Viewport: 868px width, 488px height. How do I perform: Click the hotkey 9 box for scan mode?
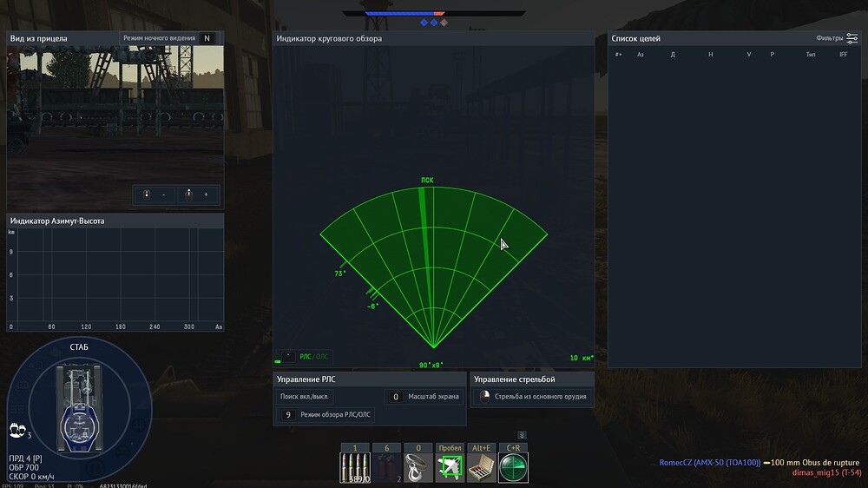tap(288, 414)
